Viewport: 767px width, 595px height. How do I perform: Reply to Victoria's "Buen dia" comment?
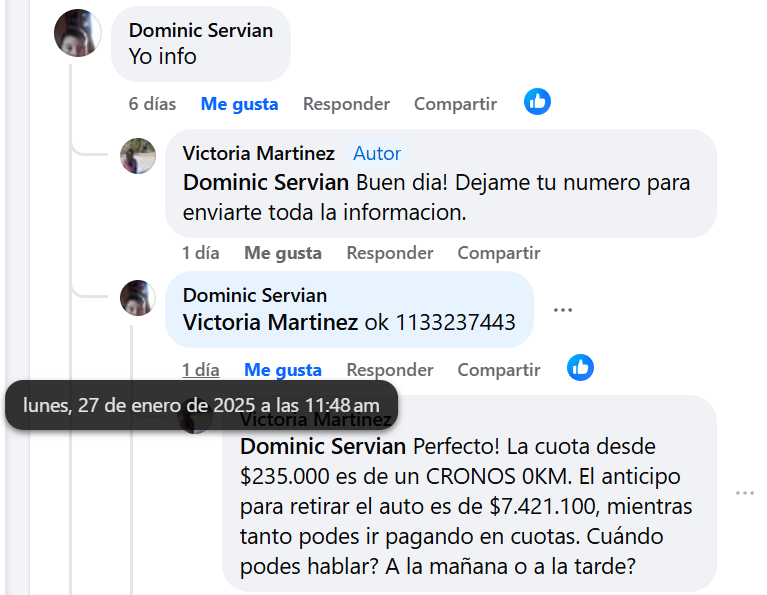[x=389, y=253]
